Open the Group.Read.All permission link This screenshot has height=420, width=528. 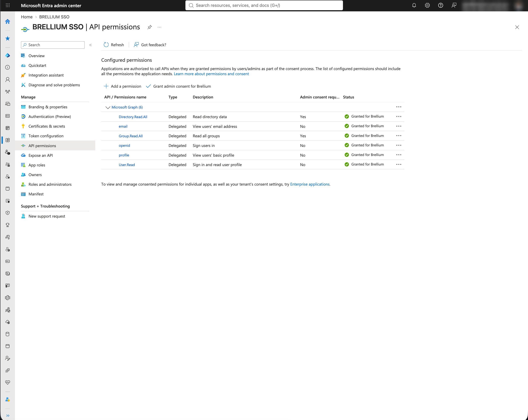(x=130, y=136)
